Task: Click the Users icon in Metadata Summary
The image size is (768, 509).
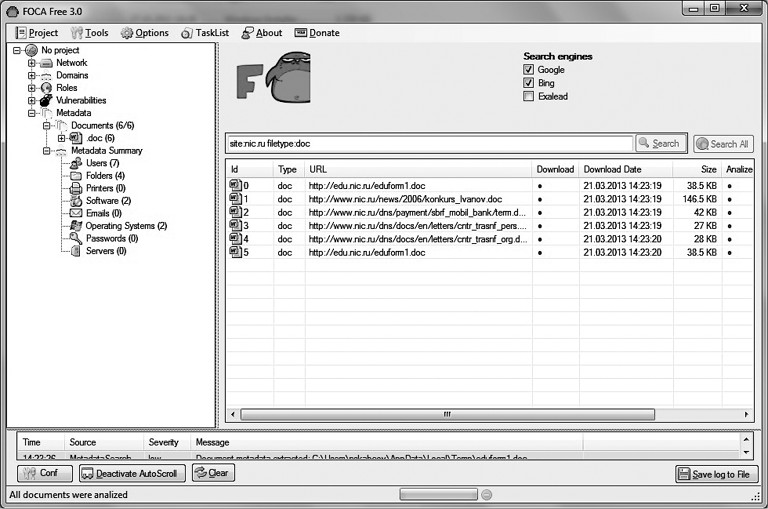Action: [x=77, y=163]
